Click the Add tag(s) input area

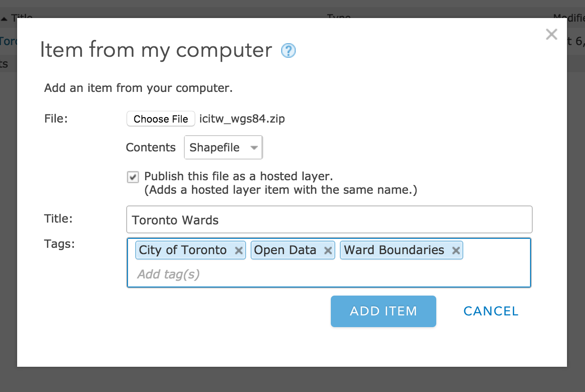point(329,274)
